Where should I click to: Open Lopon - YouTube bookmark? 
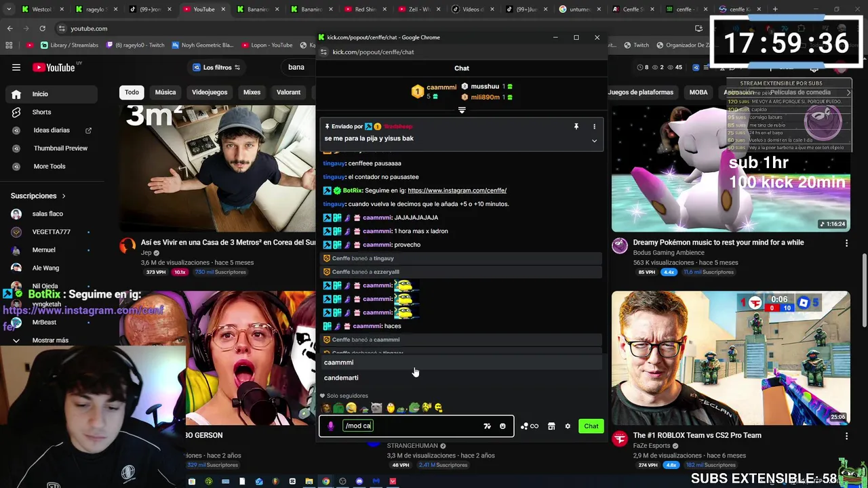(x=266, y=45)
